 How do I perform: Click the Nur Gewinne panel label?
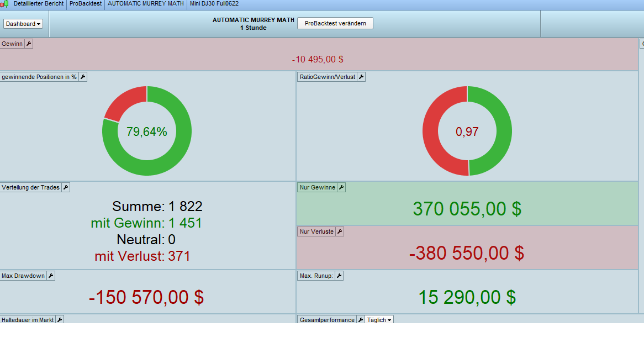tap(317, 187)
